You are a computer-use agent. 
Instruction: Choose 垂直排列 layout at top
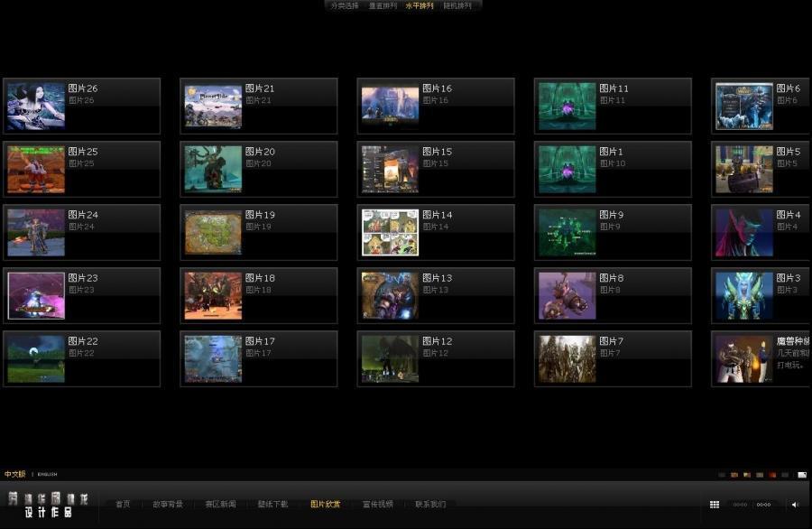pyautogui.click(x=383, y=5)
